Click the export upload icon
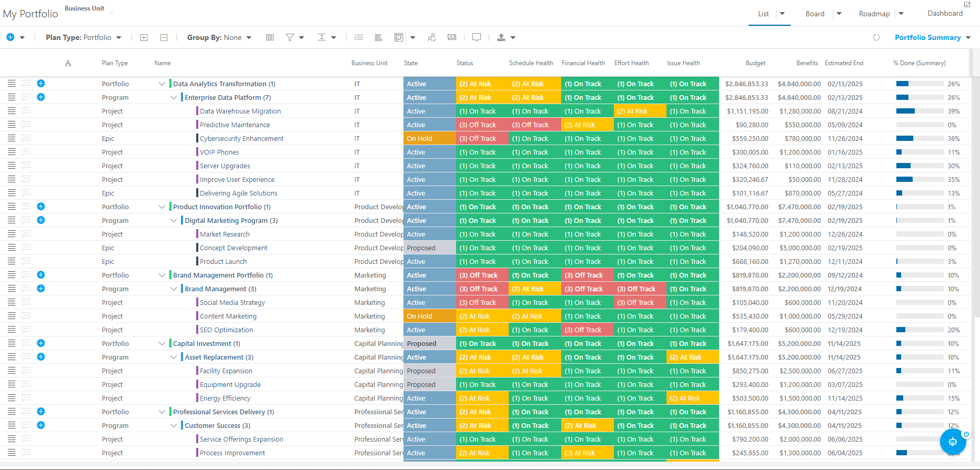 coord(501,37)
